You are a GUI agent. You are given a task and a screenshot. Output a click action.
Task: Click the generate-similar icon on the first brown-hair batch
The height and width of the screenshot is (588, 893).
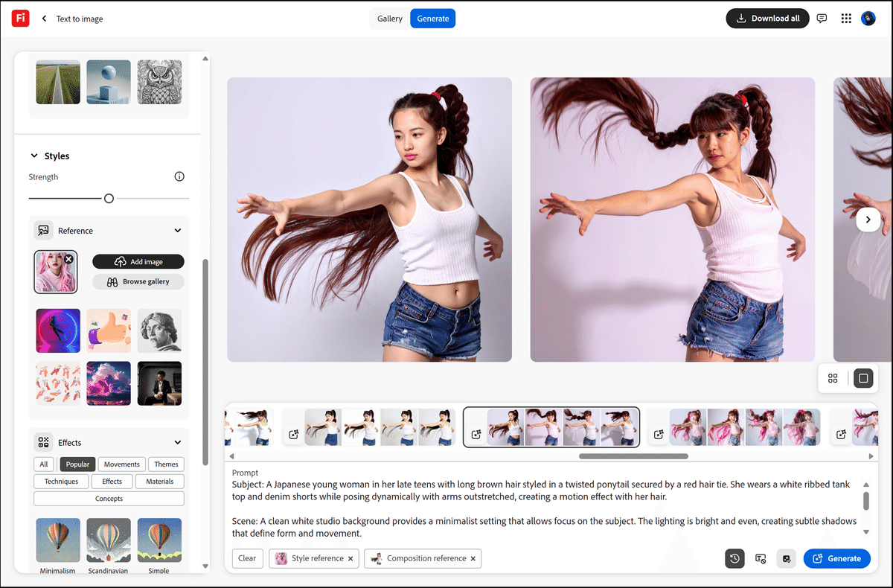point(294,434)
